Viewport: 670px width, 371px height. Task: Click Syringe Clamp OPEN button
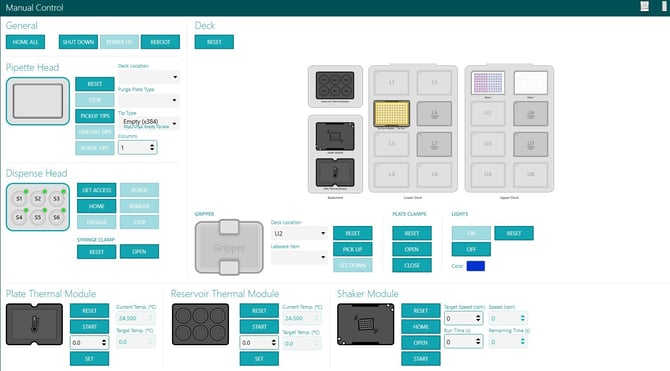pyautogui.click(x=139, y=252)
